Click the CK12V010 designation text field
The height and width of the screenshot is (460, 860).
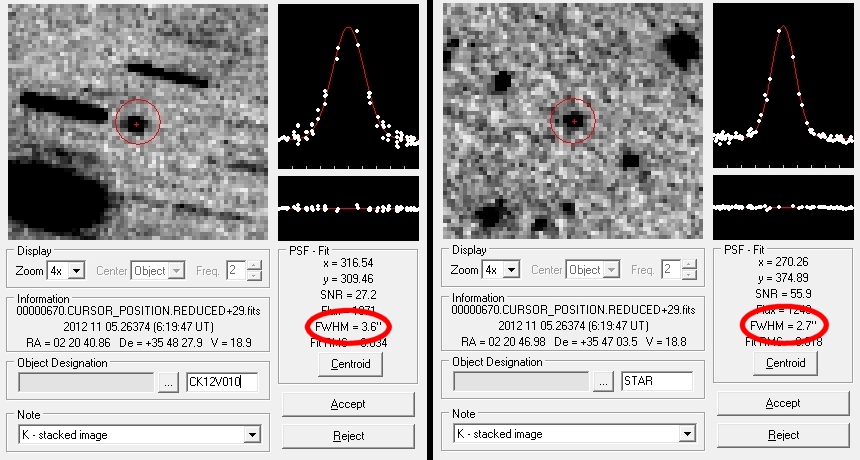point(221,381)
